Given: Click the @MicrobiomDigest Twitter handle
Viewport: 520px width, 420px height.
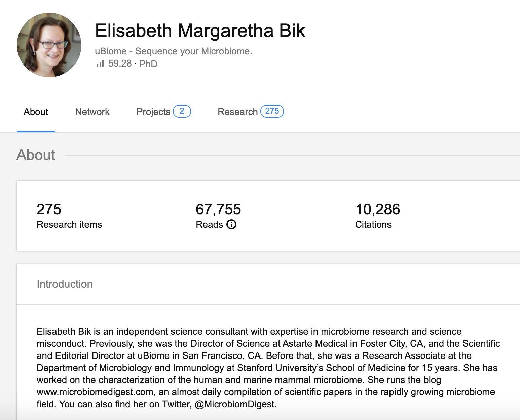Looking at the screenshot, I should tap(235, 404).
